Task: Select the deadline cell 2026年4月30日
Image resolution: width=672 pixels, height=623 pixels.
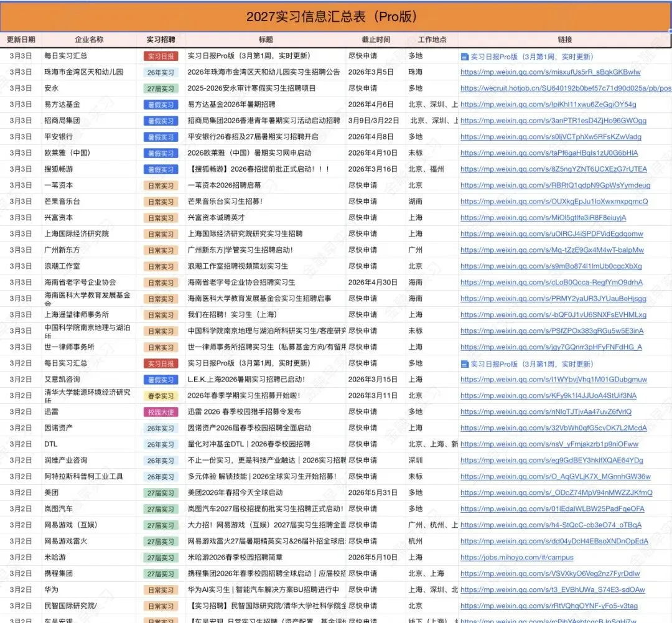Action: point(376,282)
